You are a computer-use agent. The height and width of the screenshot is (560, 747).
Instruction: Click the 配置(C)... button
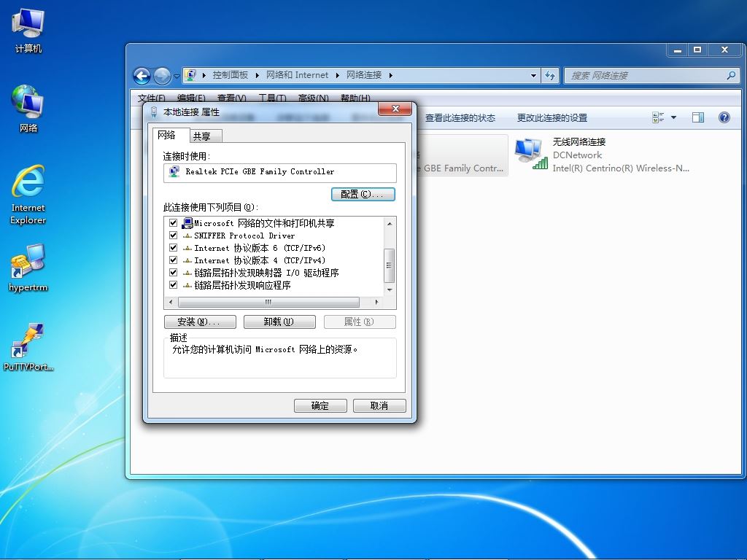point(363,194)
